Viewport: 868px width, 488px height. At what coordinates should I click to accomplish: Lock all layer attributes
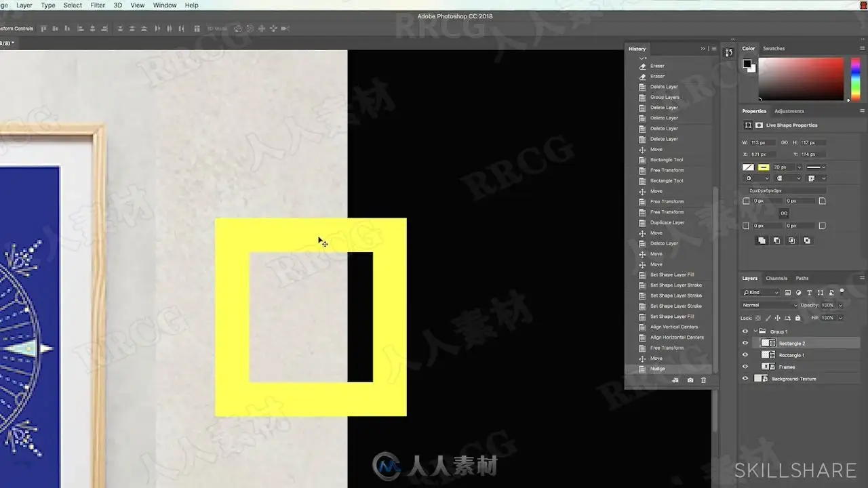tap(796, 318)
